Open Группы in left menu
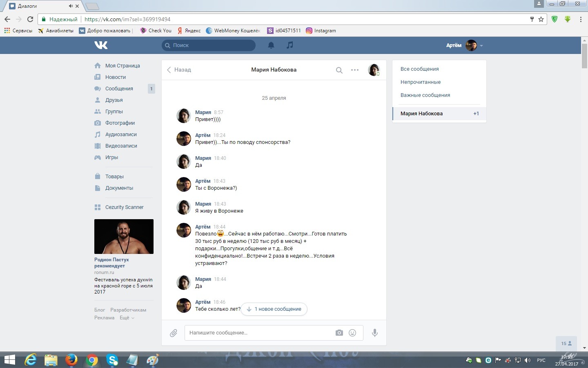 point(114,112)
